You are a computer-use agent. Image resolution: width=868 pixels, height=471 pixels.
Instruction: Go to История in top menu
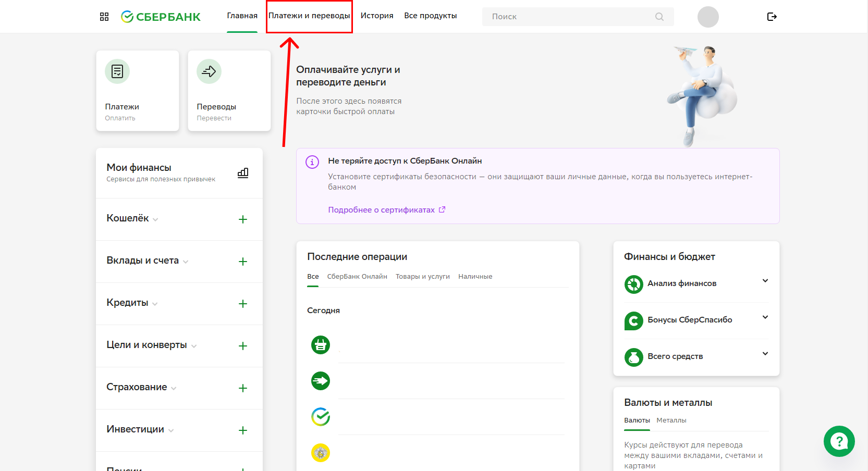point(377,16)
